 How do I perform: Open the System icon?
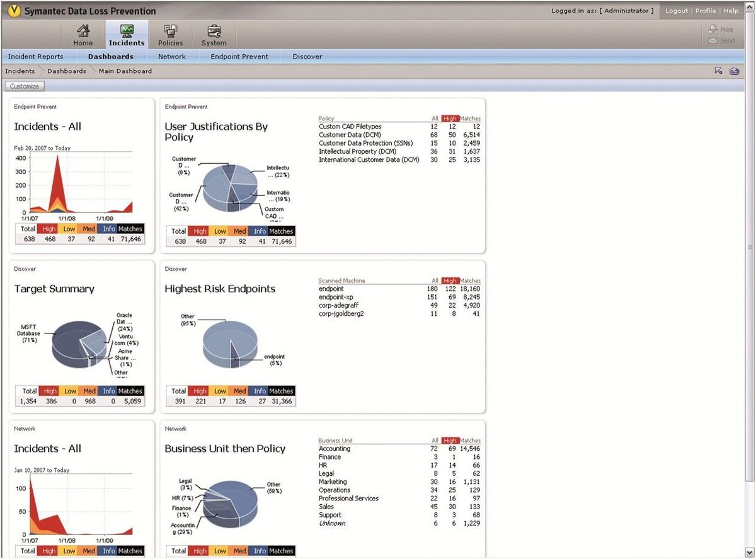[x=214, y=32]
